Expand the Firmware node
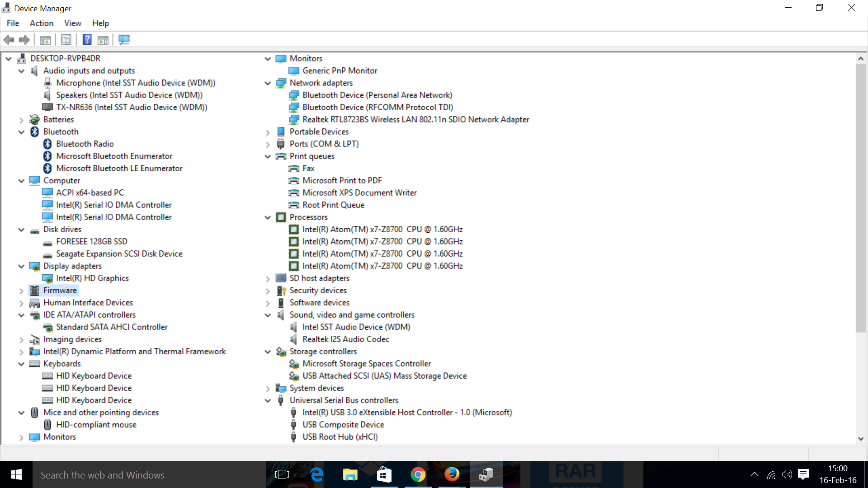Screen dimensions: 868x488 pyautogui.click(x=21, y=291)
